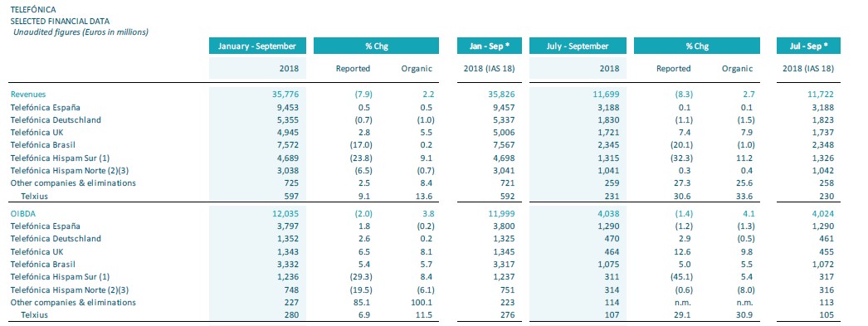Select Hispam Sur OIBDA quarterly change (45.1)

[681, 276]
